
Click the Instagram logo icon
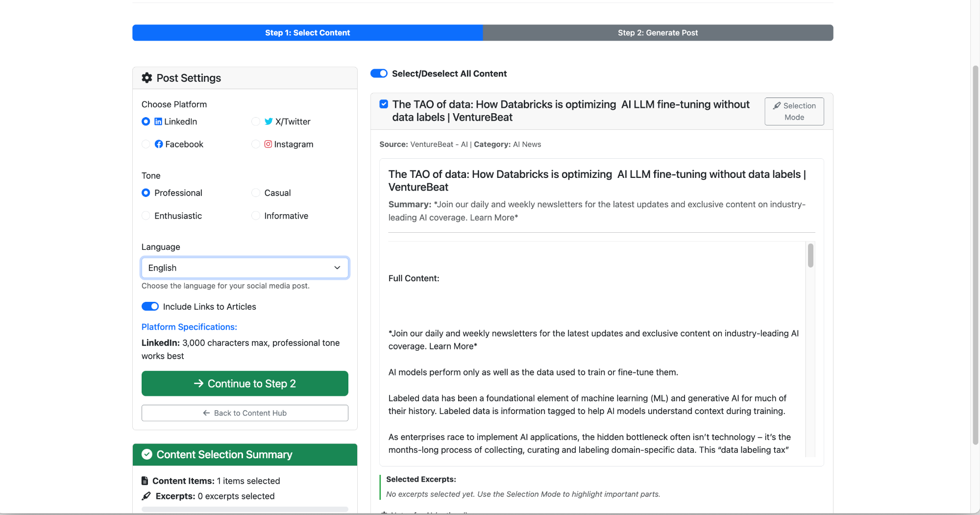[x=268, y=144]
